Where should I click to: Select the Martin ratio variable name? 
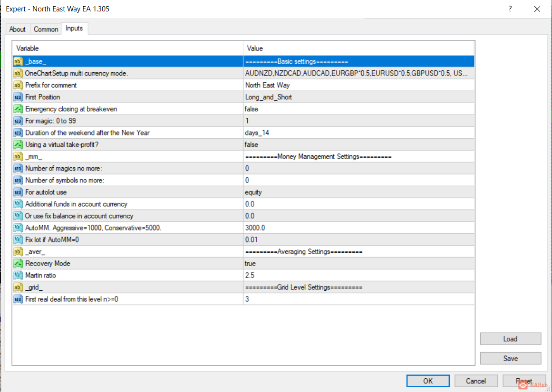coord(40,275)
